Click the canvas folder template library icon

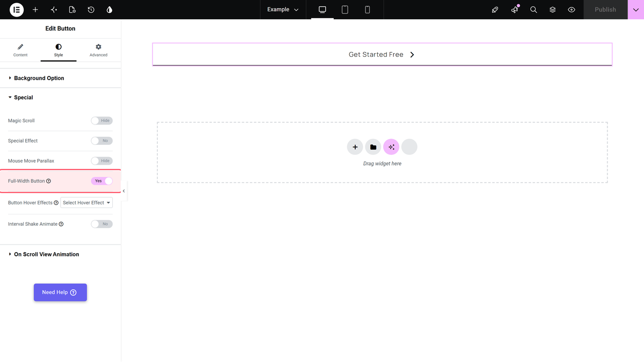(x=373, y=147)
